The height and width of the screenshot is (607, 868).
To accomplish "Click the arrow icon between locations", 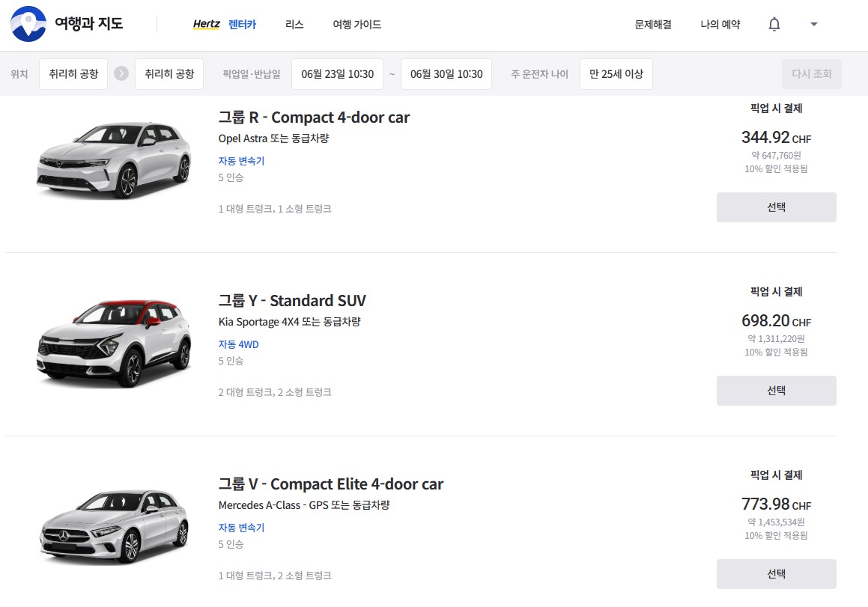I will pyautogui.click(x=121, y=74).
